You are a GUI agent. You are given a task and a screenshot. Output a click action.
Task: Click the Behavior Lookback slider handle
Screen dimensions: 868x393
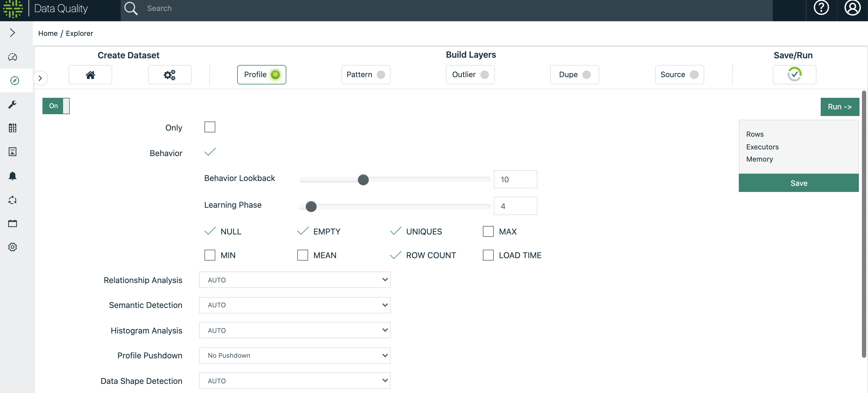(x=363, y=179)
